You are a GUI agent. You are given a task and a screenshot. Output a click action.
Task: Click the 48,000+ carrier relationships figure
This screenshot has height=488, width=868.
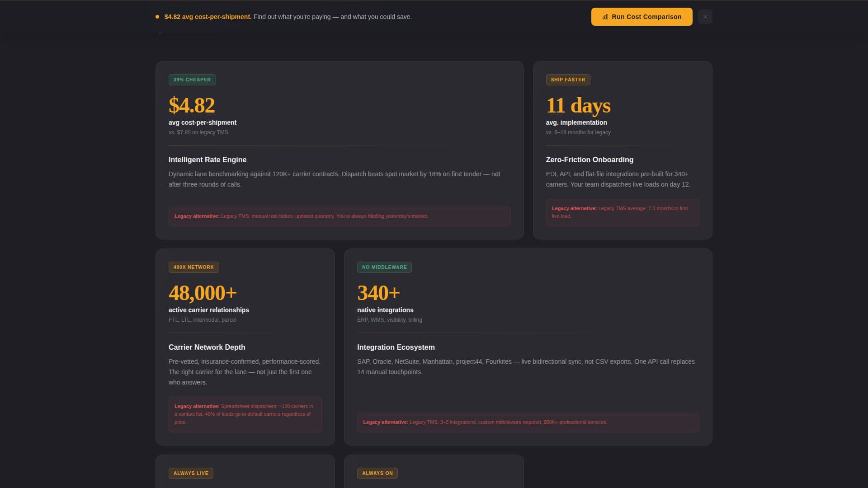coord(203,293)
